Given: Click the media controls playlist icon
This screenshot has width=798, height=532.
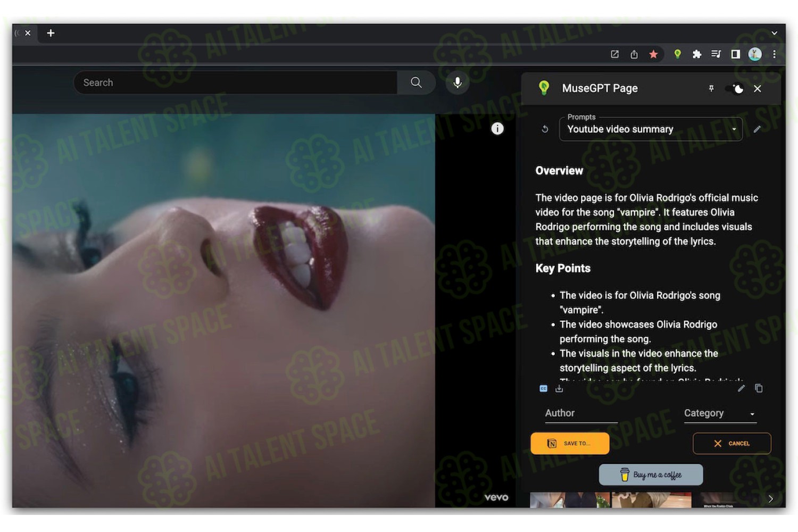Looking at the screenshot, I should tap(716, 54).
